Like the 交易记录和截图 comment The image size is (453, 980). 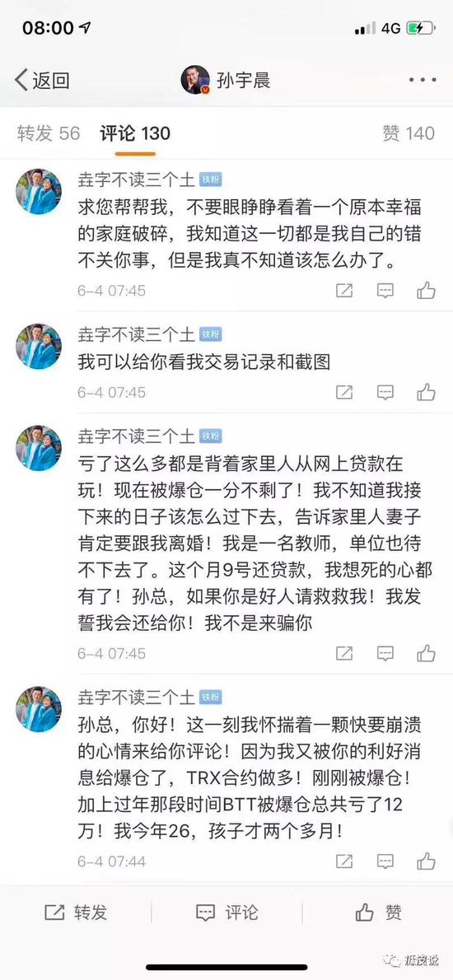click(426, 392)
